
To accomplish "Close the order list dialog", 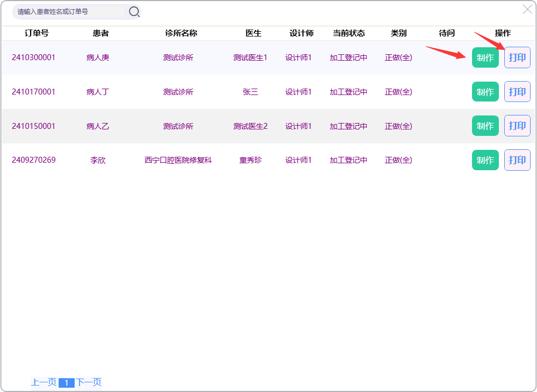I will point(527,9).
